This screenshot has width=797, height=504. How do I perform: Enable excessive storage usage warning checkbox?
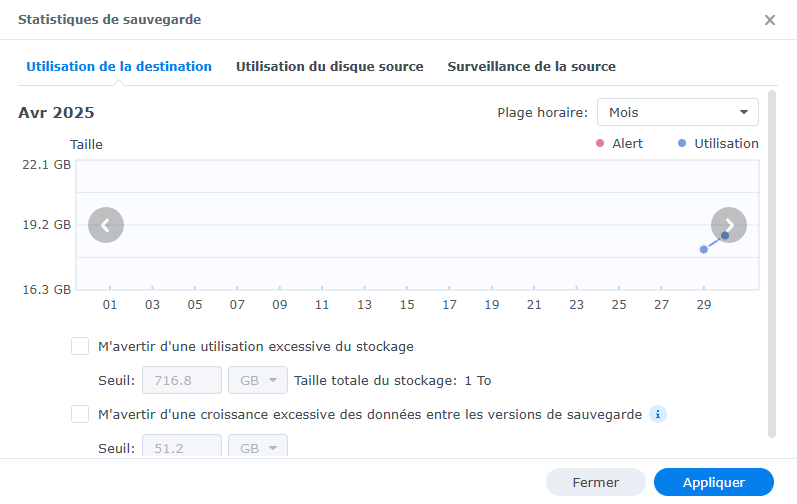[80, 346]
